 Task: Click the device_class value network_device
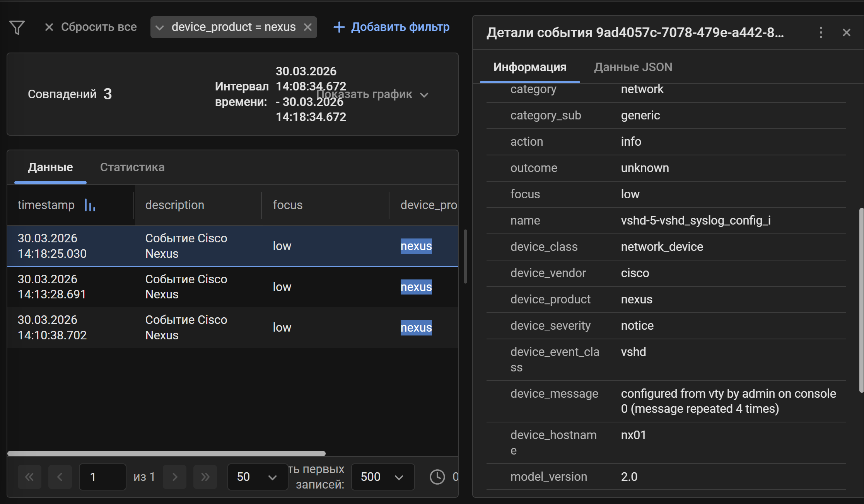662,247
